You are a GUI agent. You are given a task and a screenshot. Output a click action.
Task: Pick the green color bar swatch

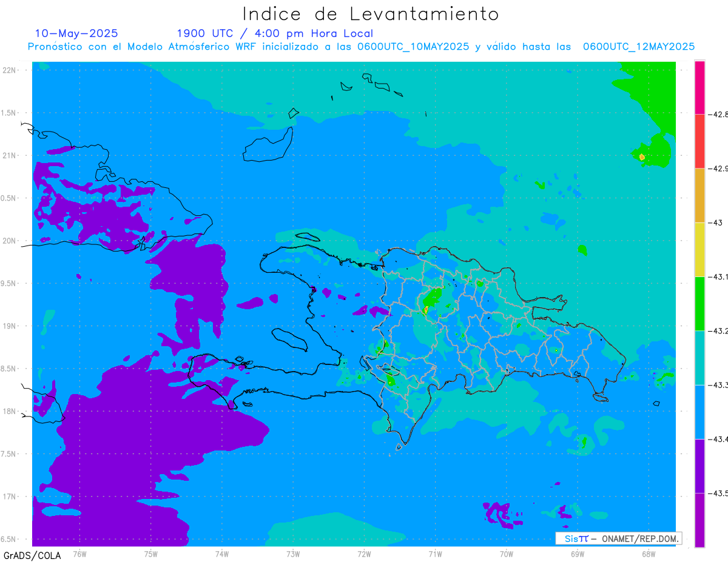699,303
